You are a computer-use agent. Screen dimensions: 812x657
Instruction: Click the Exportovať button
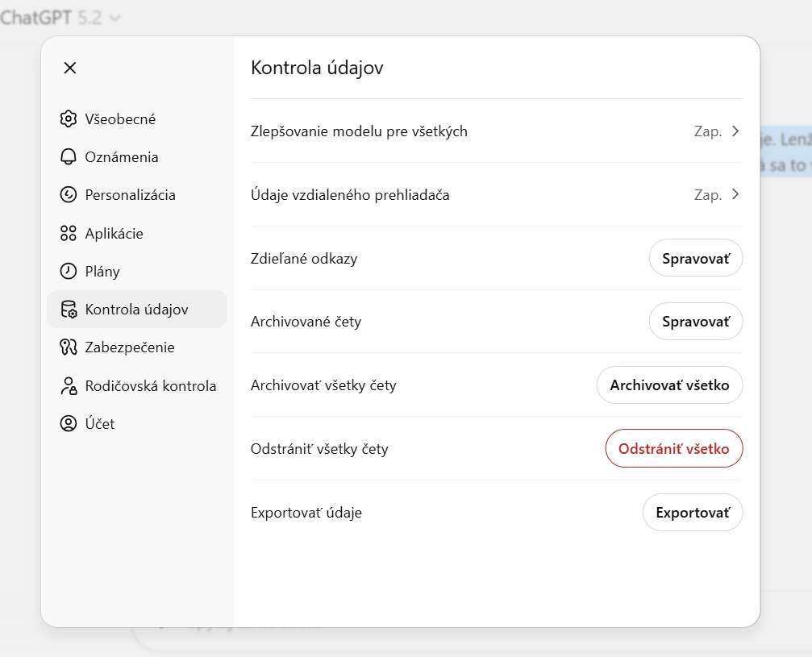click(693, 512)
